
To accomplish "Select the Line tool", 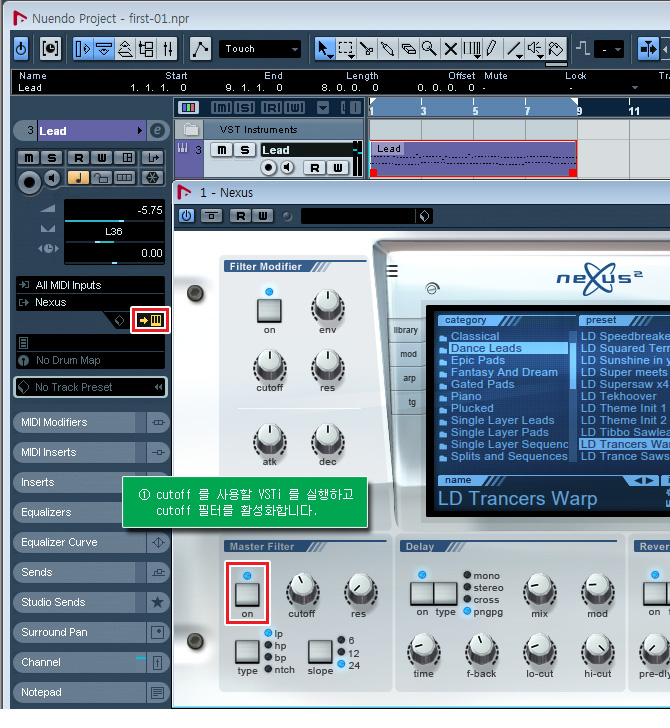I will pos(514,48).
